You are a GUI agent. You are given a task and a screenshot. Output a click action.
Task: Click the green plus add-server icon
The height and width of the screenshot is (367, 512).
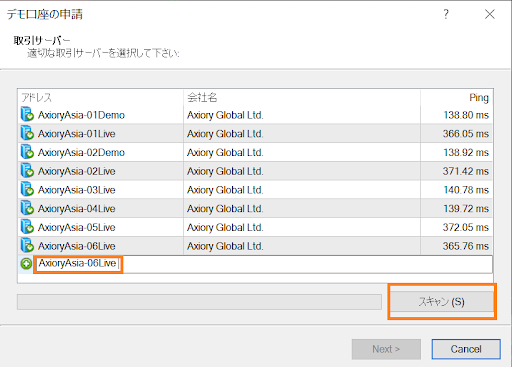26,264
